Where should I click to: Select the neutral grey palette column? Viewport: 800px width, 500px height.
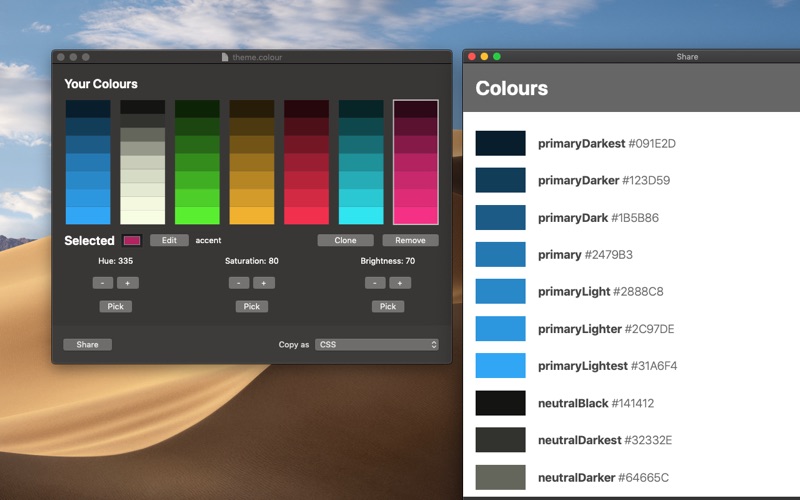pos(142,162)
